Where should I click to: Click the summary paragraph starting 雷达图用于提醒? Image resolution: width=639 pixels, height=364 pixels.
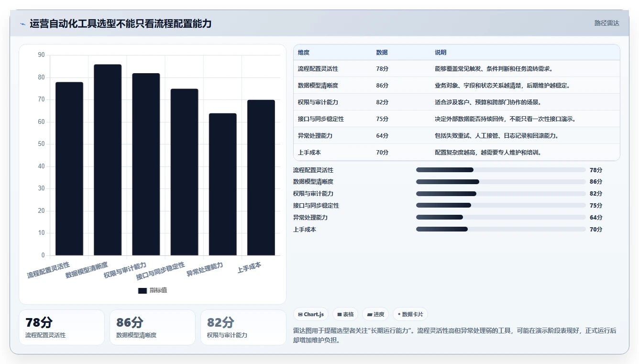point(455,335)
